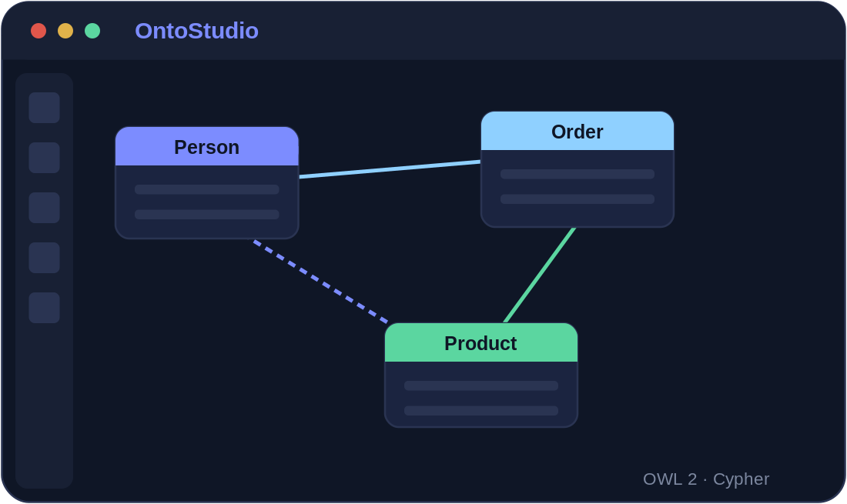Viewport: 847px width, 504px height.
Task: Click the first property row in Product
Action: pos(481,386)
